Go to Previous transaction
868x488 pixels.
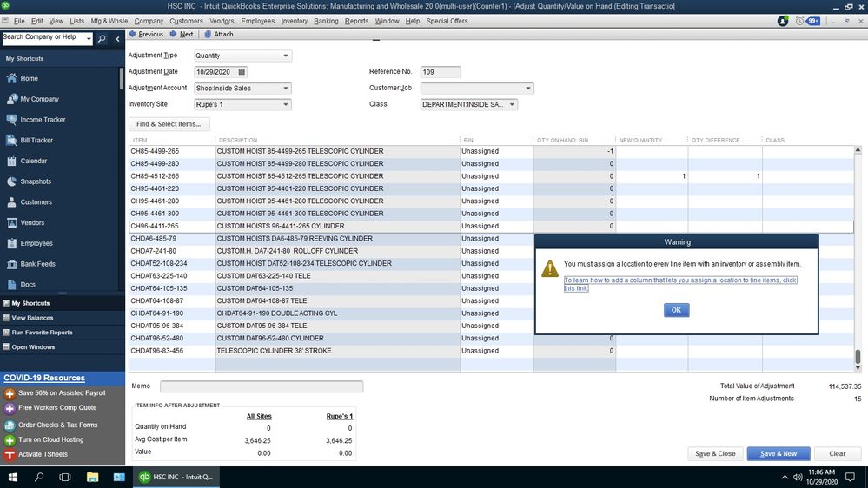tap(146, 35)
